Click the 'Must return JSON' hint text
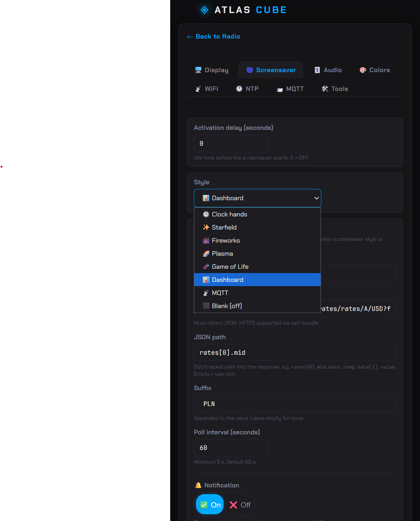The width and height of the screenshot is (420, 521). (257, 323)
